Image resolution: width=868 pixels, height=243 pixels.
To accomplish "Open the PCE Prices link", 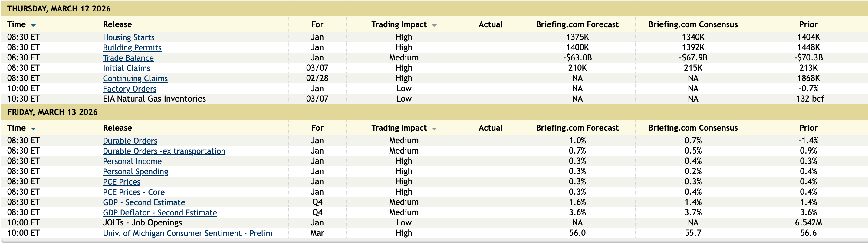I will coord(121,182).
